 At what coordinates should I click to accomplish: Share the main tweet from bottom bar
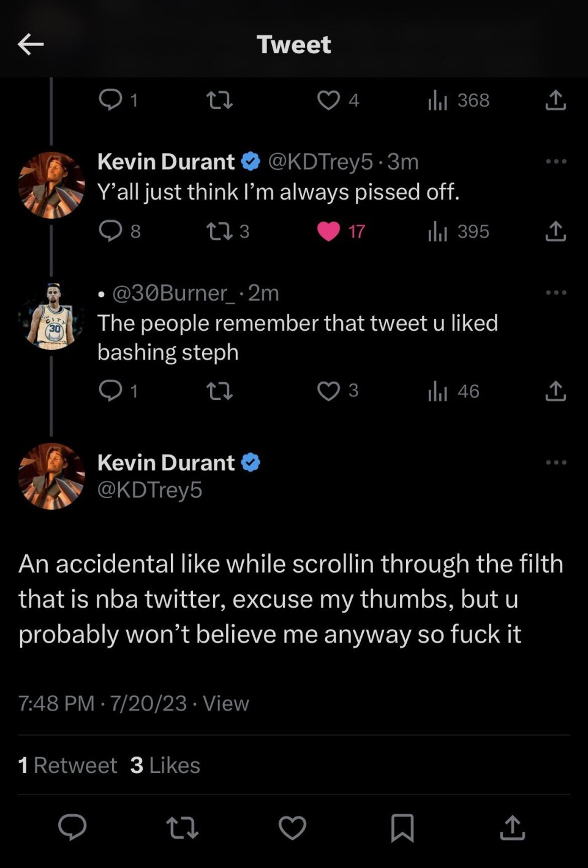(512, 827)
